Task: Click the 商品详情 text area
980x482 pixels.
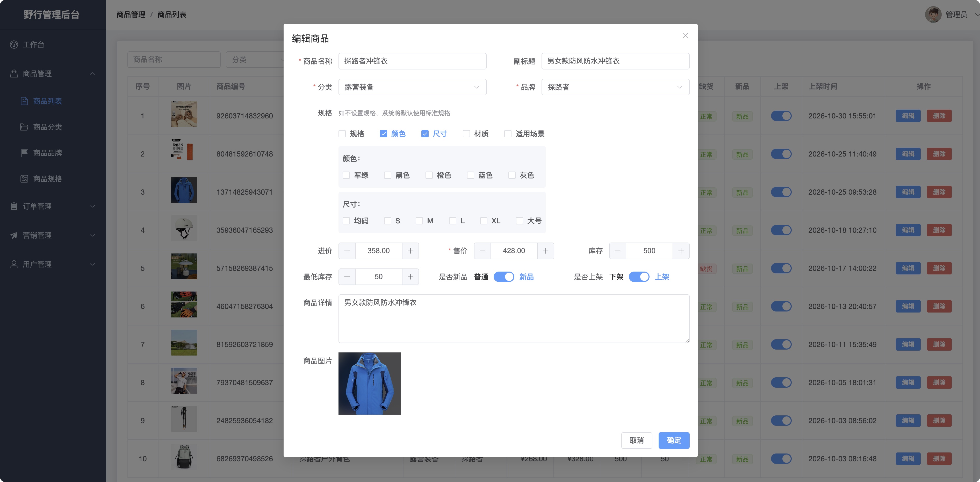Action: (x=514, y=319)
